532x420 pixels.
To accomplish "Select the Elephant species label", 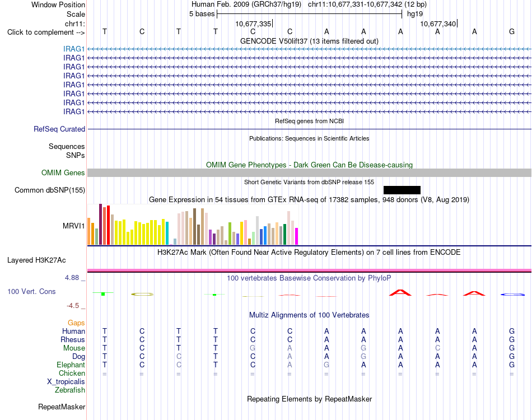I will tap(71, 365).
